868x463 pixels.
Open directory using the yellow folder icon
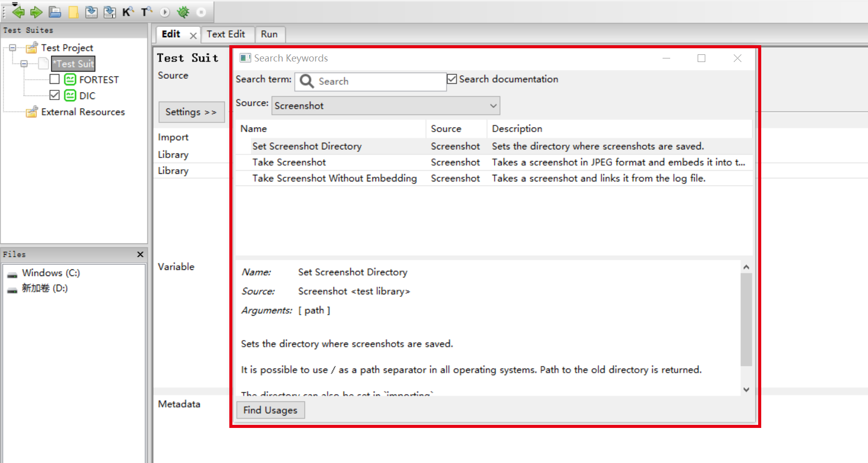pyautogui.click(x=73, y=12)
